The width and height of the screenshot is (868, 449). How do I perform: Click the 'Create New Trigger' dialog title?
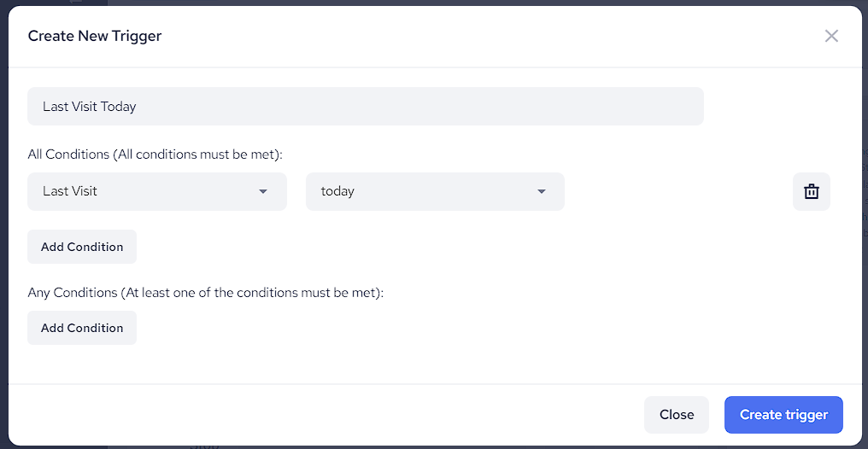coord(95,36)
